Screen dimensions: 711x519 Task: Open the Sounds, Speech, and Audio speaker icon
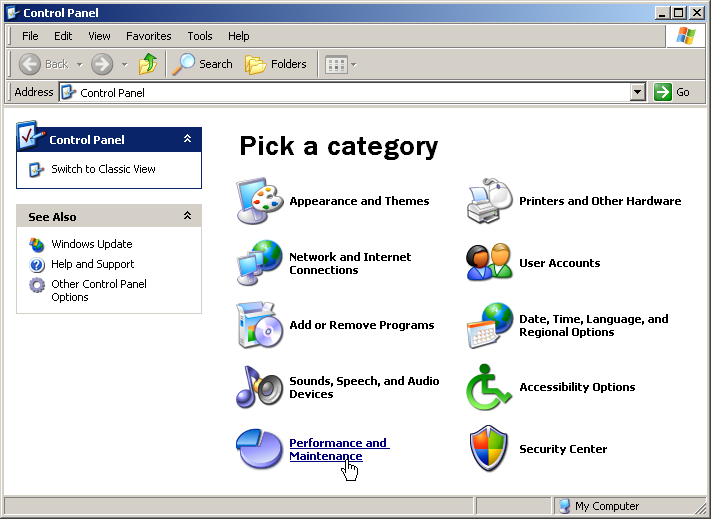click(x=260, y=387)
